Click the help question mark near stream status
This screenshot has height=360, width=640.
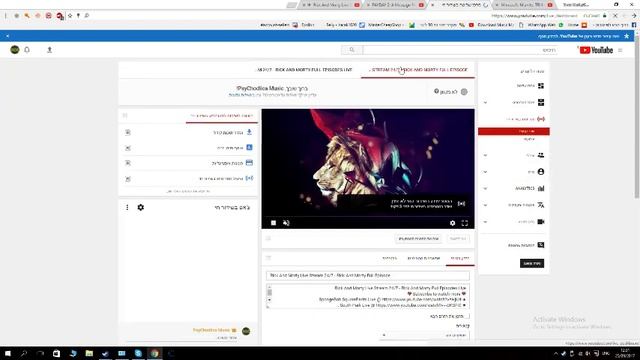436,91
